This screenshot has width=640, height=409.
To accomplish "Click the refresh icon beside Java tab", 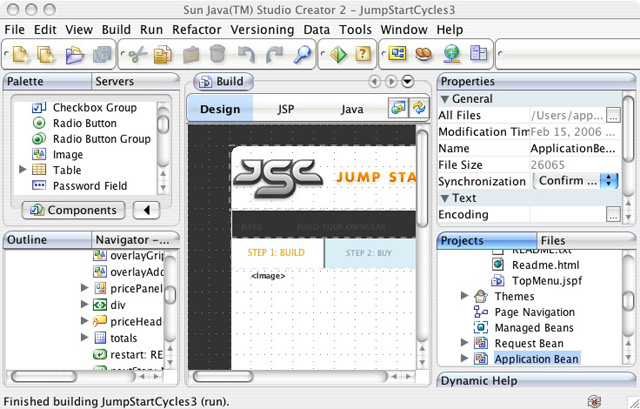I will [x=419, y=108].
